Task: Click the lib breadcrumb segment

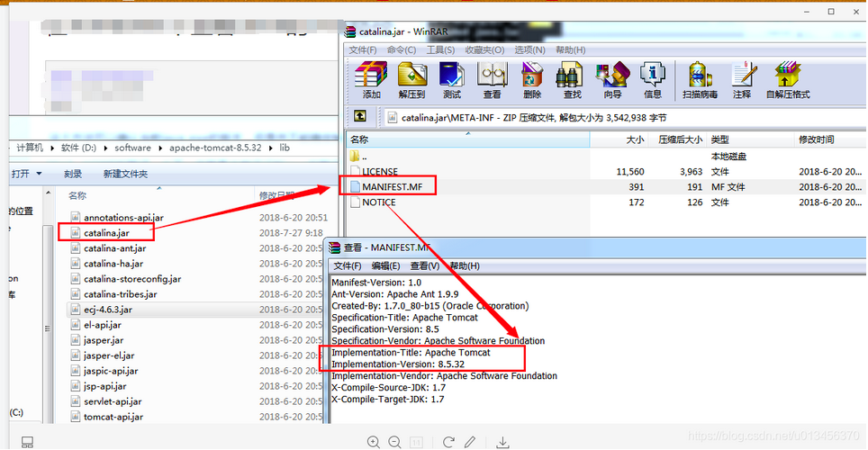Action: point(285,148)
